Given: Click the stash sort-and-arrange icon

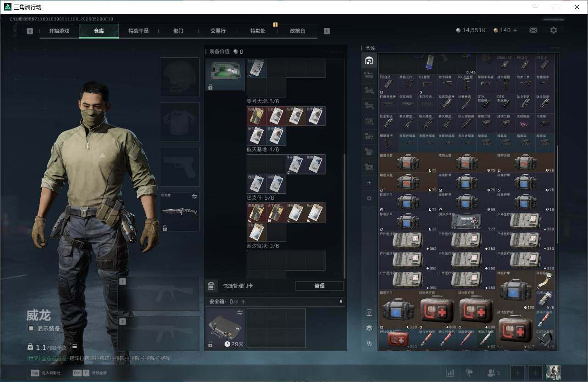Looking at the screenshot, I should coord(369,343).
